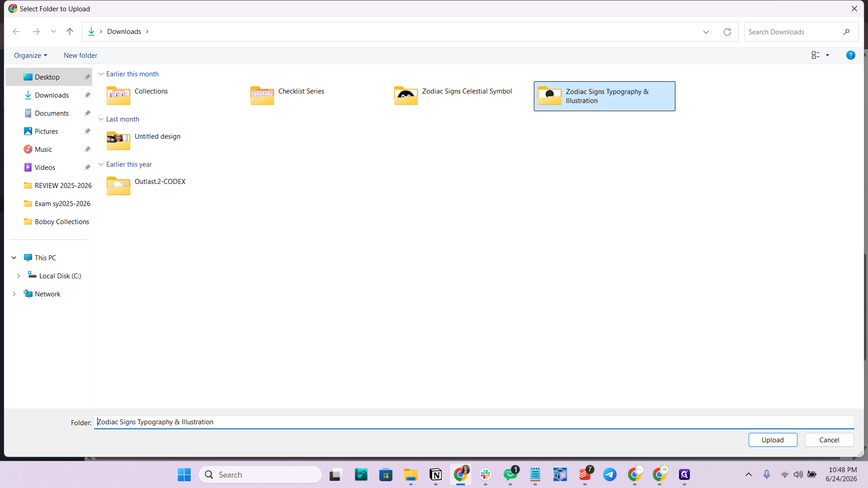Screen dimensions: 868x488
Task: Open Notion from the taskbar
Action: pos(435,475)
